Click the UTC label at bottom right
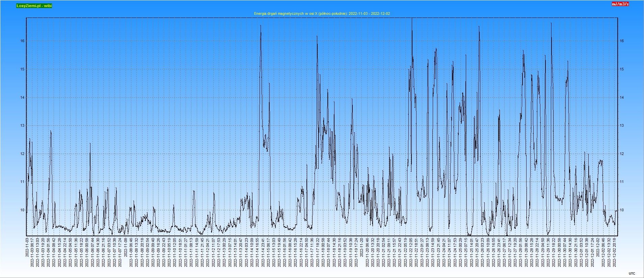Screen dimensions: 644x278 point(632,274)
